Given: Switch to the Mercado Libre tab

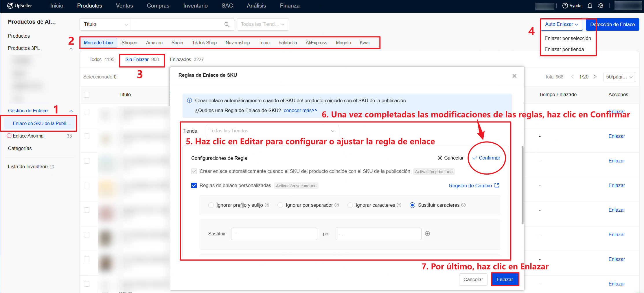Looking at the screenshot, I should point(98,43).
